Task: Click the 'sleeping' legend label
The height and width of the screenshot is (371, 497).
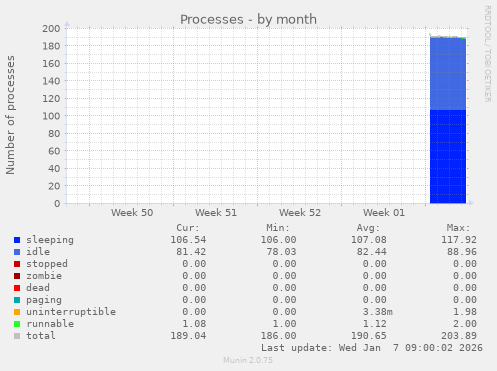Action: click(50, 240)
